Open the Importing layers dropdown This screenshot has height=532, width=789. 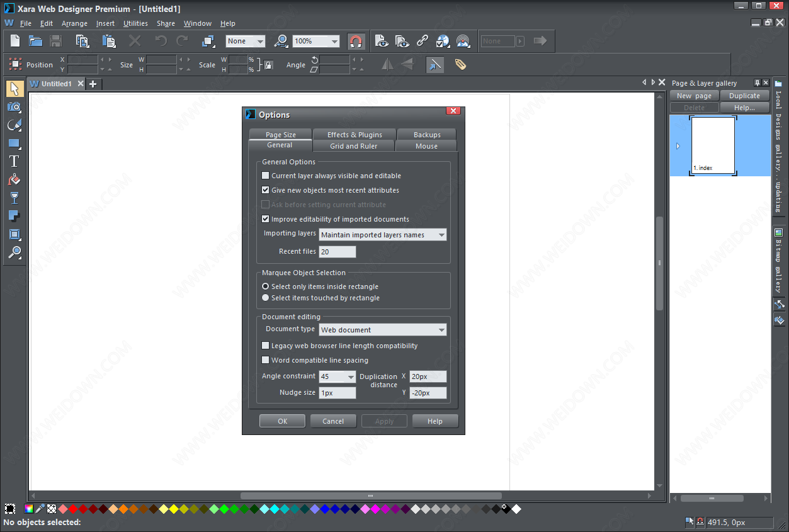point(383,235)
